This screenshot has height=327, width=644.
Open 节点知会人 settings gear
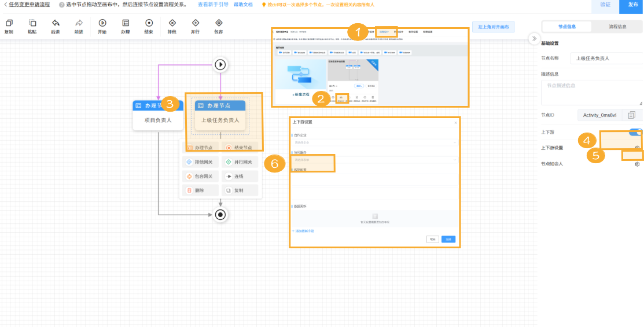coord(637,164)
